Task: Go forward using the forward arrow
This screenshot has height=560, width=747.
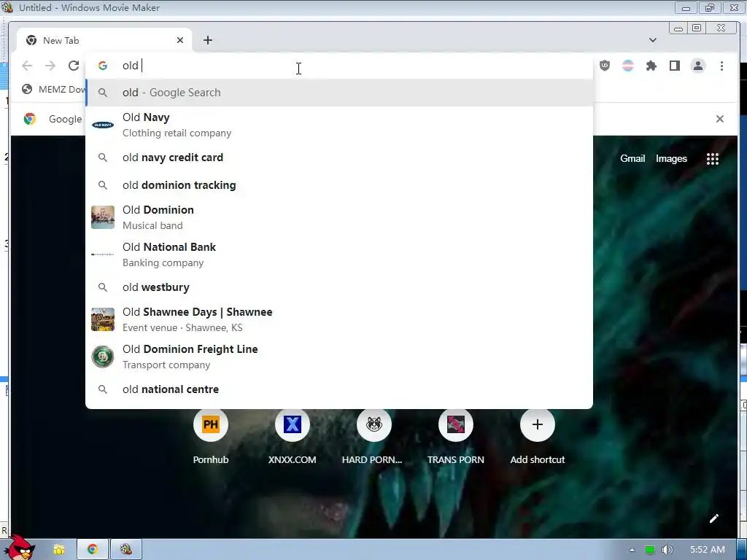Action: 50,66
